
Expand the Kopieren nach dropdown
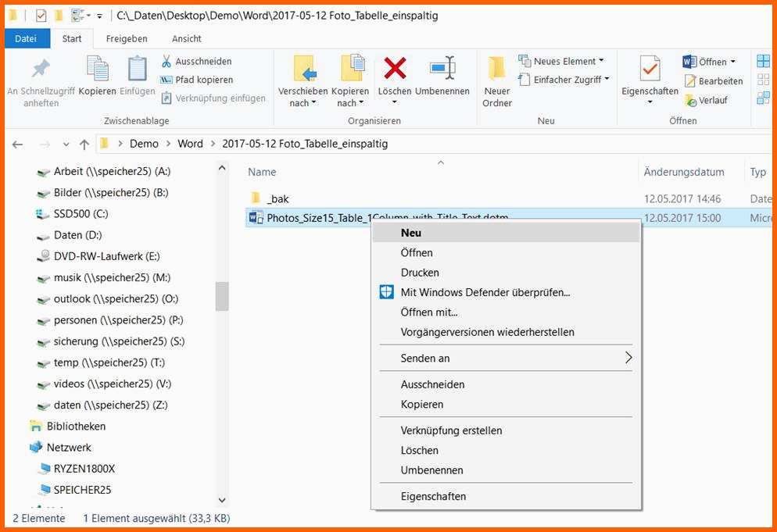coord(350,103)
